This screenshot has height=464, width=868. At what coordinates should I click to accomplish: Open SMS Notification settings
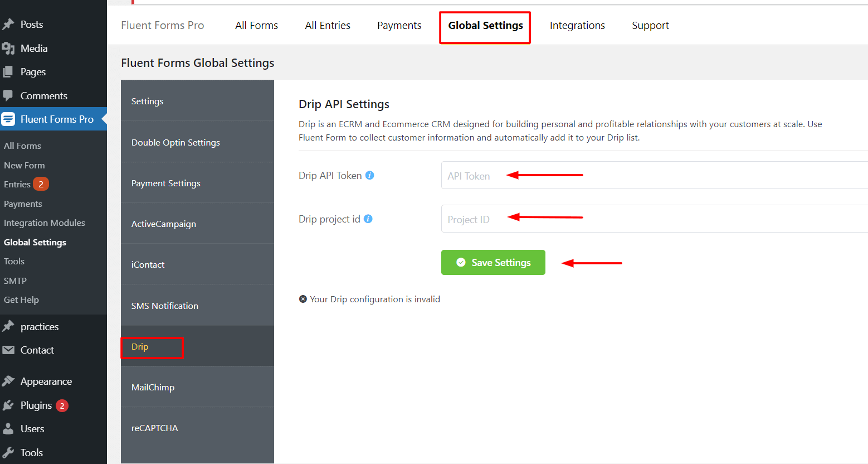(x=197, y=306)
